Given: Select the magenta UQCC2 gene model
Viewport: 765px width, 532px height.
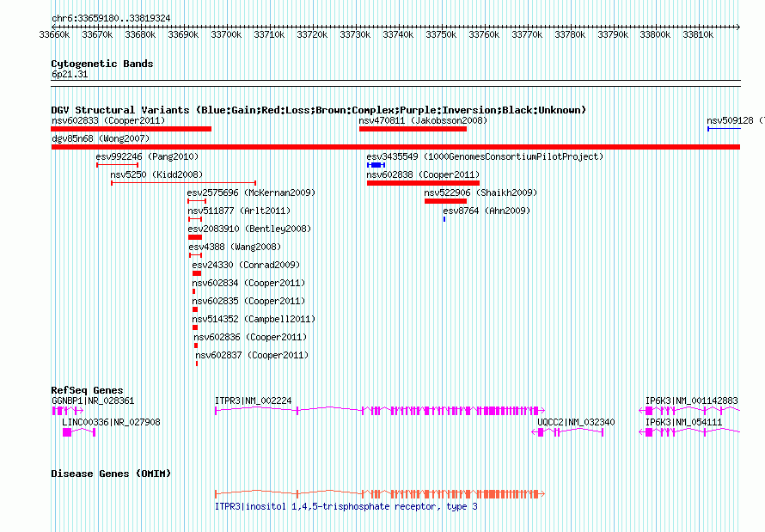Looking at the screenshot, I should click(567, 432).
